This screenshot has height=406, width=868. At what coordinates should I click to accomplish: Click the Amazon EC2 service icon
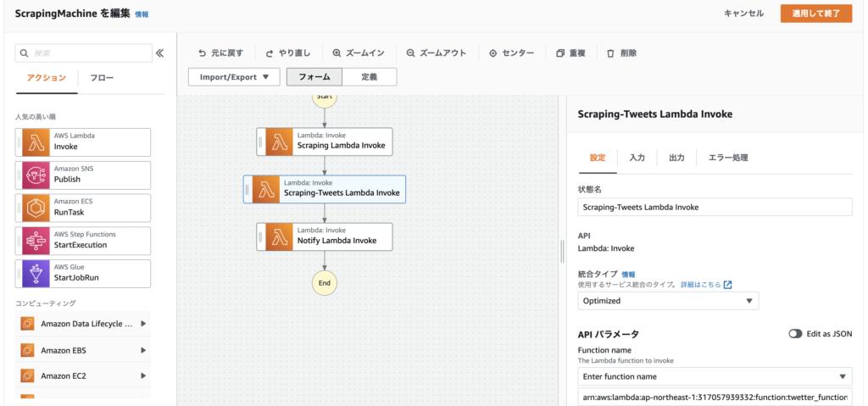[x=28, y=376]
